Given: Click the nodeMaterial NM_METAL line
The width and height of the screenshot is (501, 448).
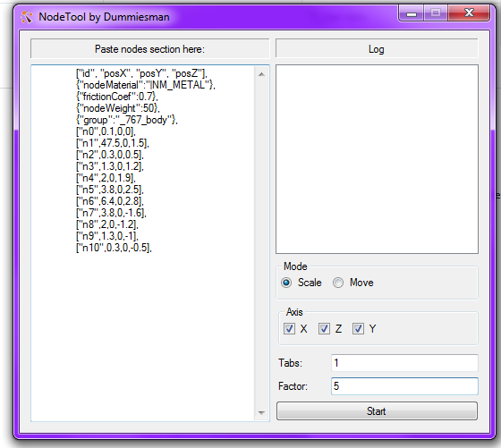Looking at the screenshot, I should click(146, 85).
